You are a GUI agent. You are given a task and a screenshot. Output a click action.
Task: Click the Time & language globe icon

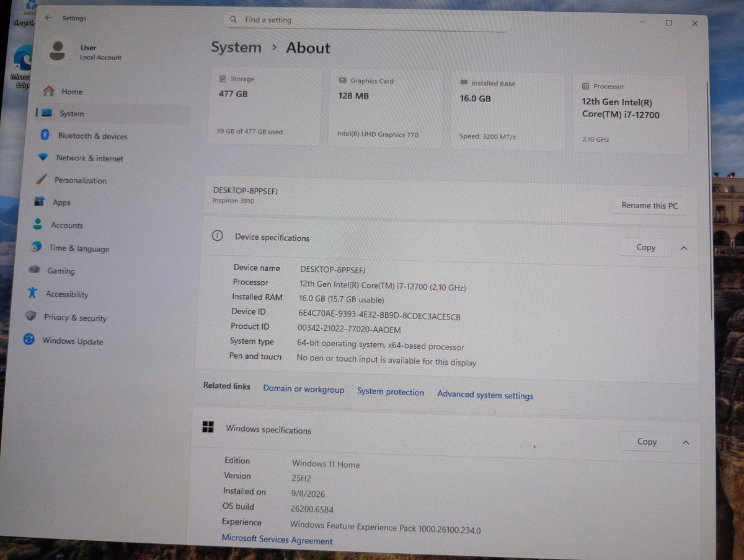37,247
